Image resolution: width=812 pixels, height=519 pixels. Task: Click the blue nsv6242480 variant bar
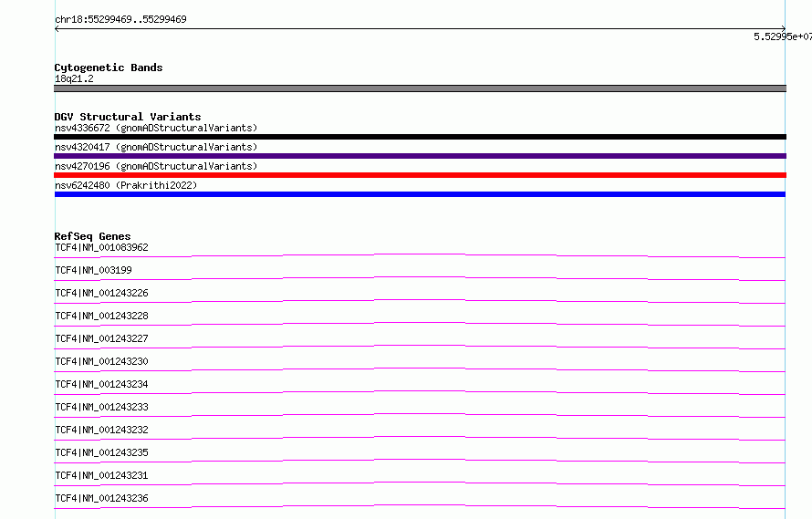coord(420,194)
